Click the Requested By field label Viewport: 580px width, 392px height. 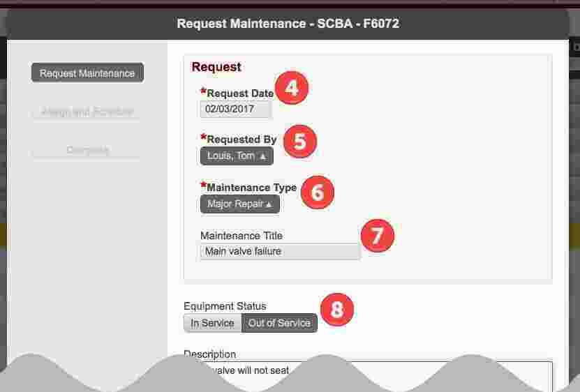point(241,140)
